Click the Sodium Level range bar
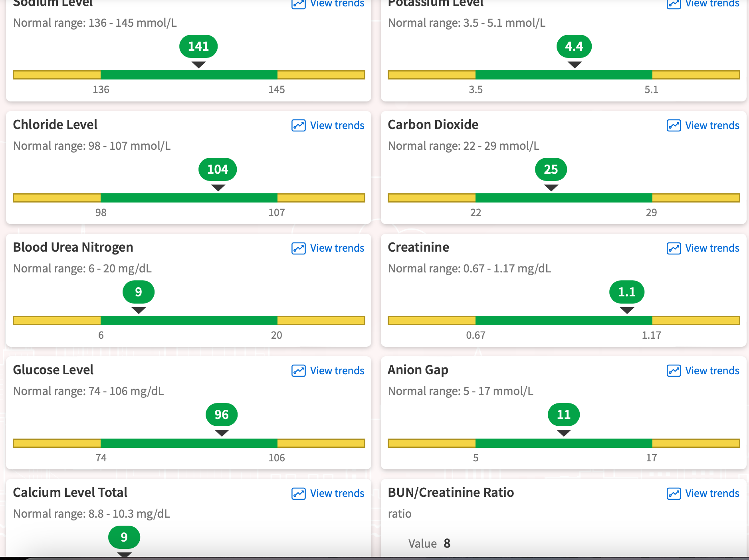The image size is (749, 560). coord(189,75)
